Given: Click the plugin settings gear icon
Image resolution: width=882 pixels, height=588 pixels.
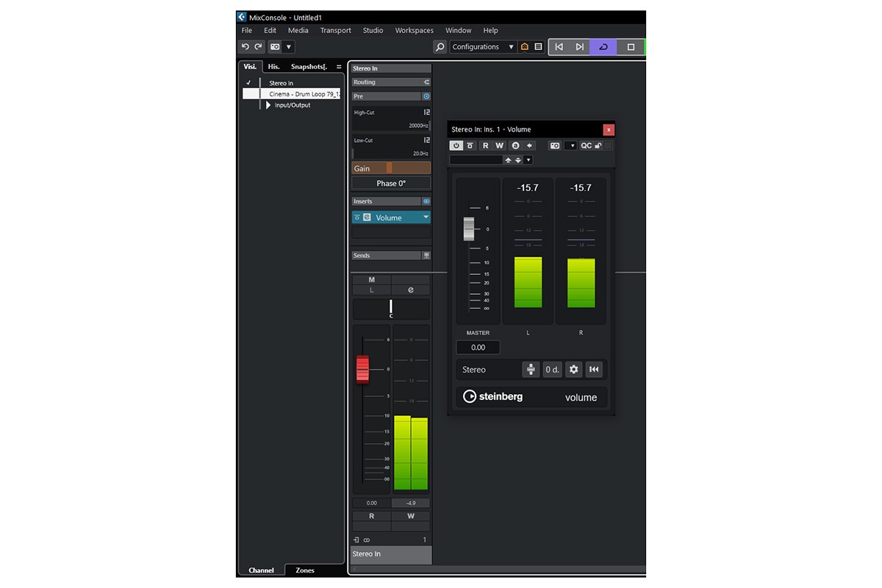Looking at the screenshot, I should [x=574, y=370].
